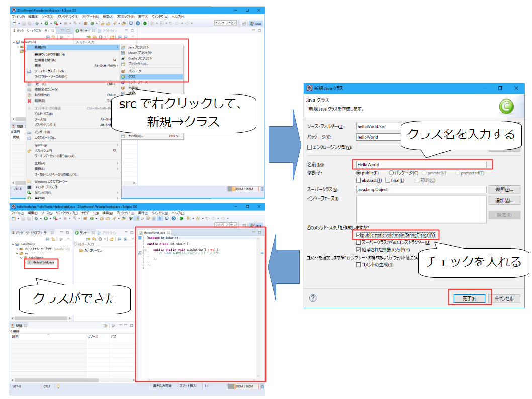Open help in the 新規 Java クラス dialog

[x=313, y=298]
